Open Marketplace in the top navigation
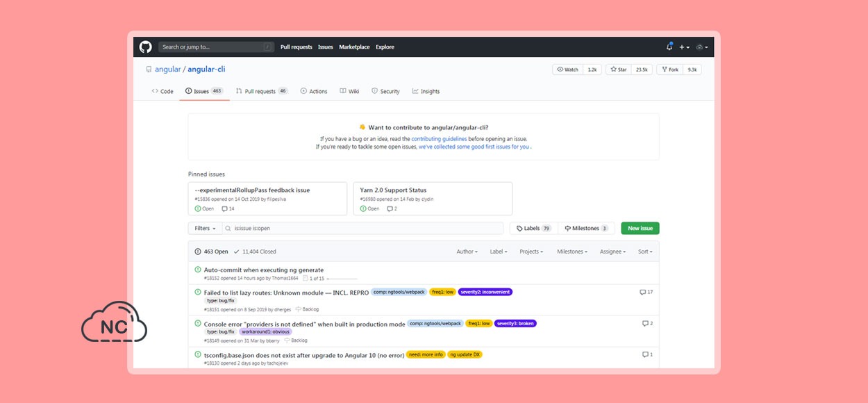This screenshot has width=868, height=403. point(354,47)
